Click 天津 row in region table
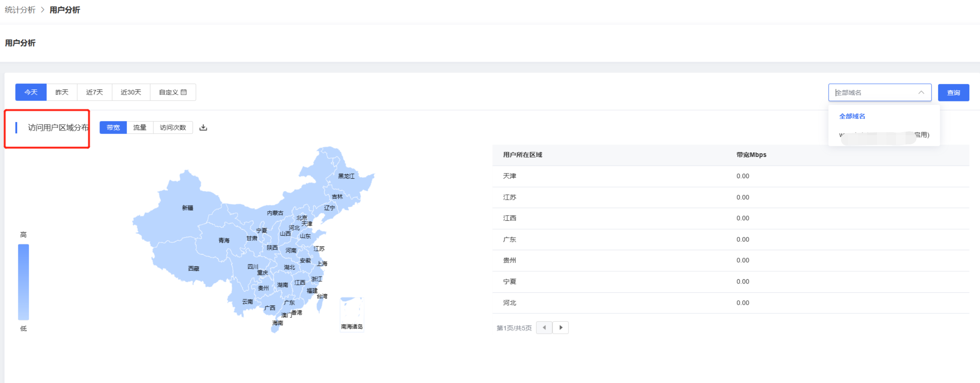The image size is (980, 383). (x=730, y=176)
